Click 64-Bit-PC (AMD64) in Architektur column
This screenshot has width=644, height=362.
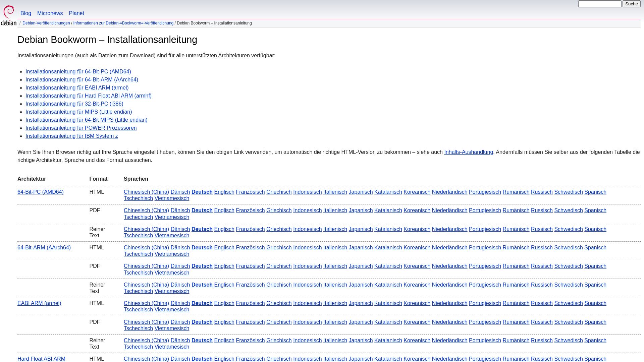[41, 192]
